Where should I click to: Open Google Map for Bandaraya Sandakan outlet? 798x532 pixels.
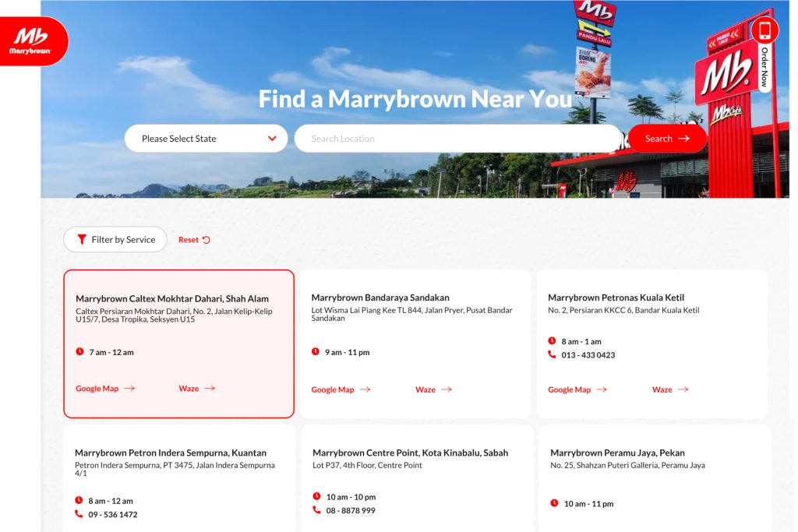[x=334, y=389]
